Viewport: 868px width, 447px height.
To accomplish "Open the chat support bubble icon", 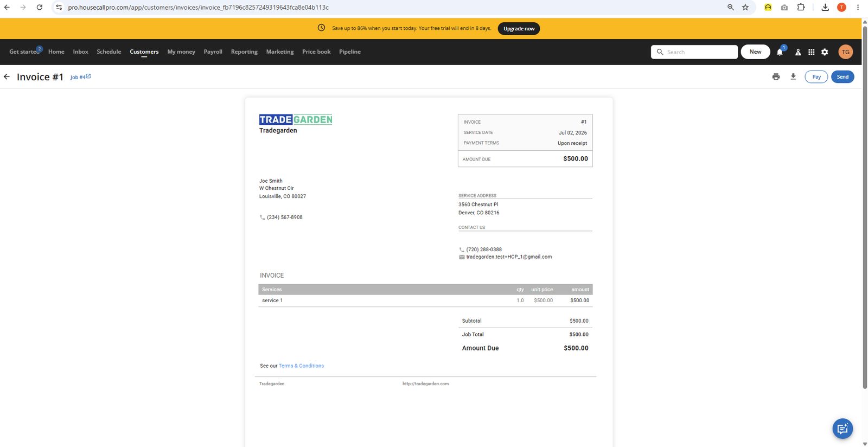I will [843, 429].
